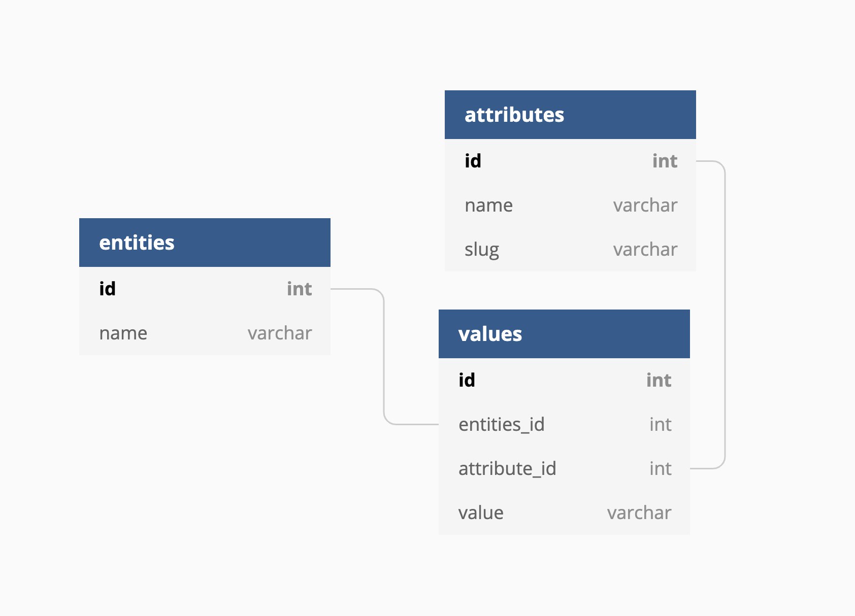Select the slug field in attributes table
Image resolution: width=855 pixels, height=616 pixels.
(x=481, y=249)
